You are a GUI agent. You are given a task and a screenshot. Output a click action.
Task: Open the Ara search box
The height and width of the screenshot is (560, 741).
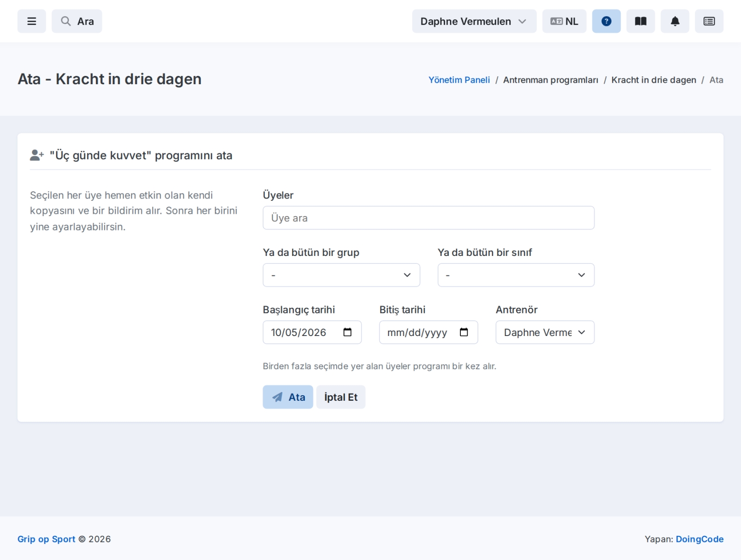(x=77, y=21)
